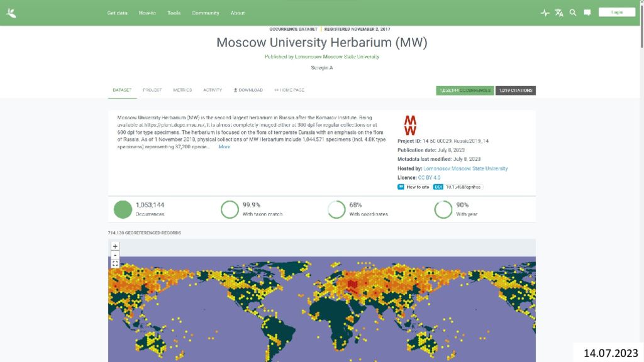This screenshot has width=644, height=362.
Task: Open the system health pulse icon
Action: (x=545, y=13)
